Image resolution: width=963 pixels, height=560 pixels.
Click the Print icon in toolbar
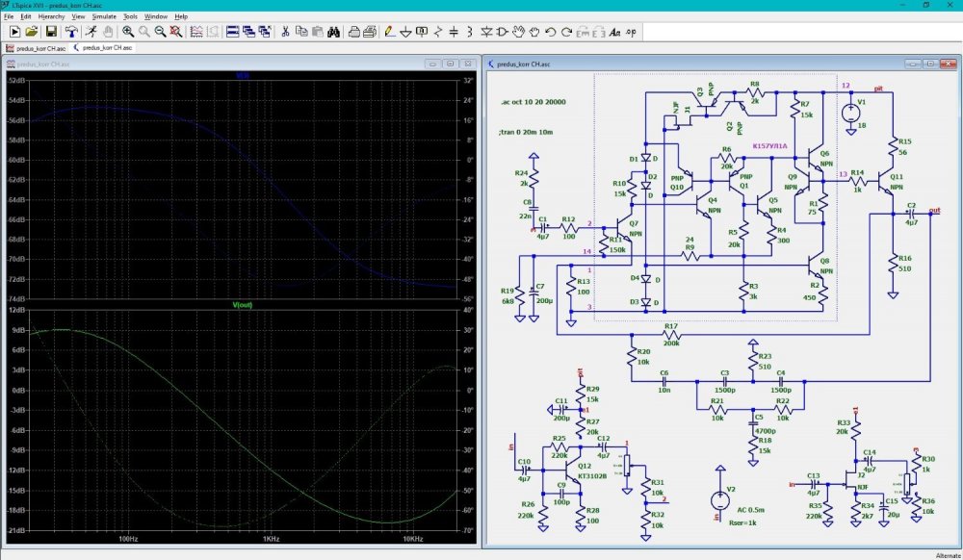(x=353, y=32)
